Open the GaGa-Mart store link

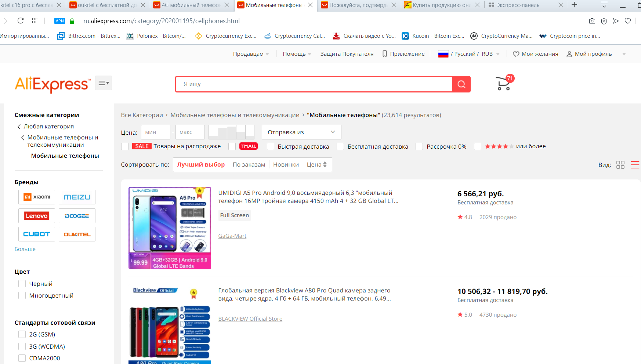tap(232, 236)
